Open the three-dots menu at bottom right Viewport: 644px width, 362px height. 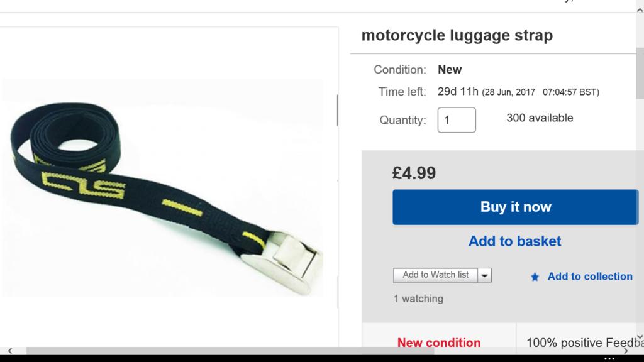coord(609,358)
